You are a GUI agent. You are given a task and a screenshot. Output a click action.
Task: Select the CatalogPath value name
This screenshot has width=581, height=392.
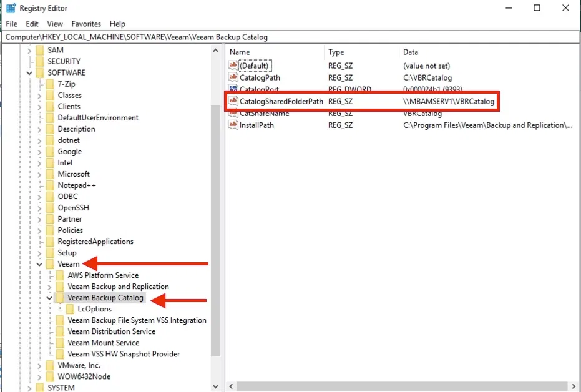[260, 78]
